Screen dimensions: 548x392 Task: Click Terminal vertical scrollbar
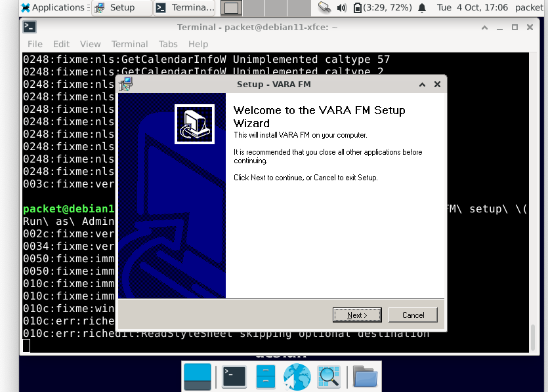(533, 338)
